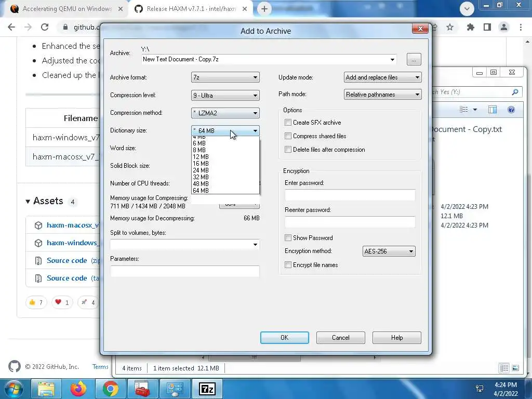Collapse the Dictionary size 64 MB dropdown

pos(225,130)
